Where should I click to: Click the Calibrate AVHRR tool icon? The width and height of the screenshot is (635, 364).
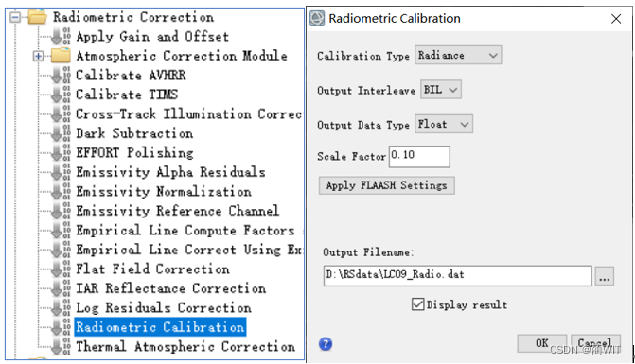pyautogui.click(x=62, y=76)
